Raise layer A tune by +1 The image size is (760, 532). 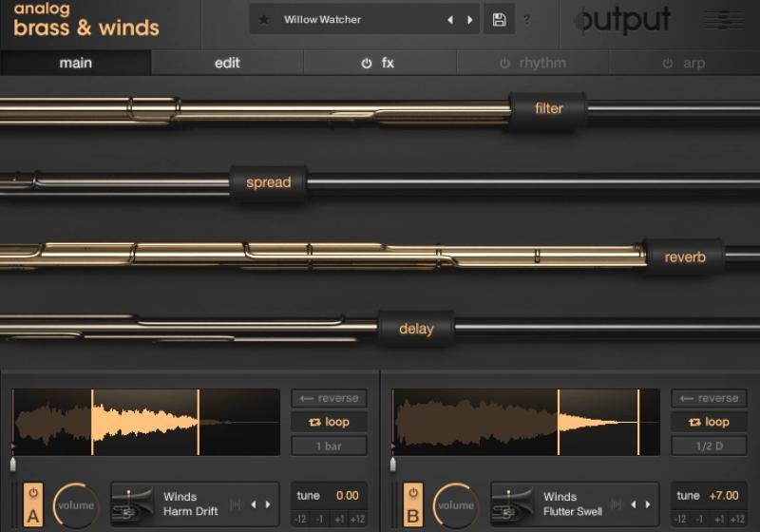coord(339,519)
